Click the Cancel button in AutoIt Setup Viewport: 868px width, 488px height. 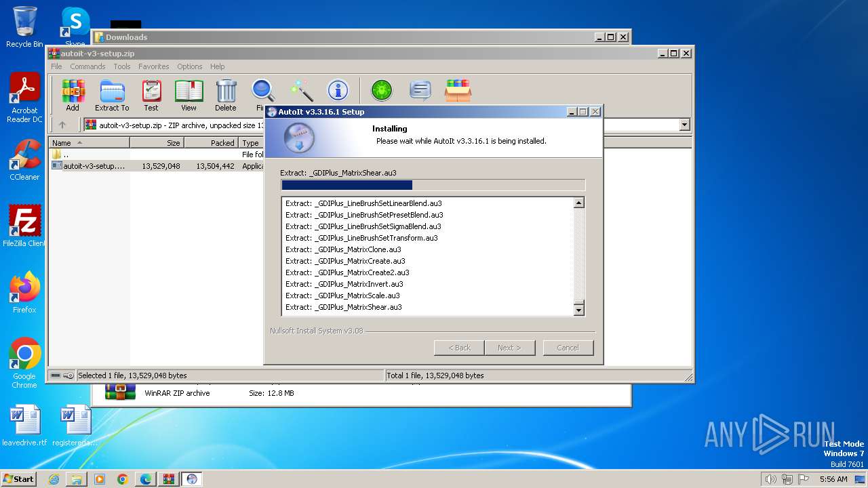pyautogui.click(x=568, y=348)
